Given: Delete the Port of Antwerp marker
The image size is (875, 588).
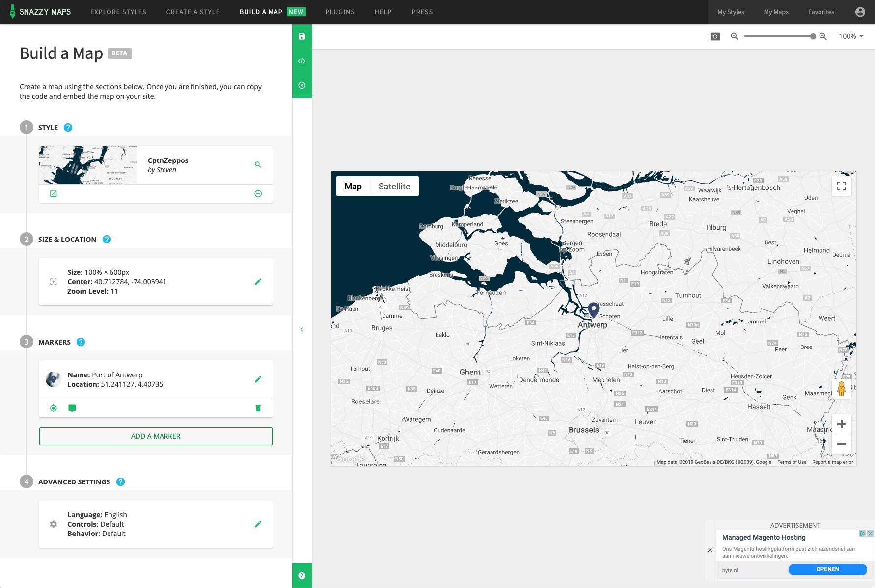Looking at the screenshot, I should (x=258, y=408).
